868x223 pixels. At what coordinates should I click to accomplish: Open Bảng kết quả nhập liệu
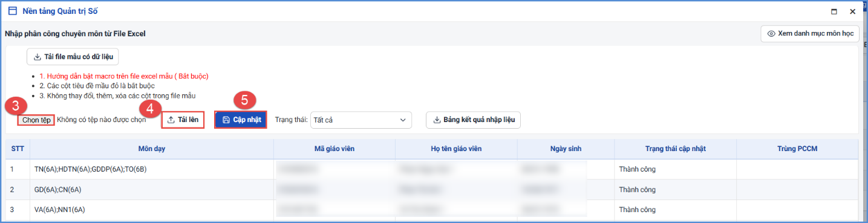pyautogui.click(x=473, y=120)
